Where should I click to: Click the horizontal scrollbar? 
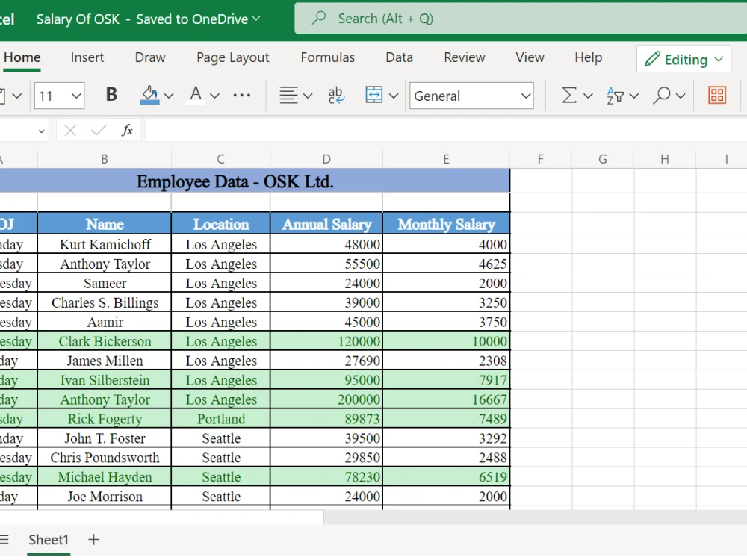pos(161,517)
